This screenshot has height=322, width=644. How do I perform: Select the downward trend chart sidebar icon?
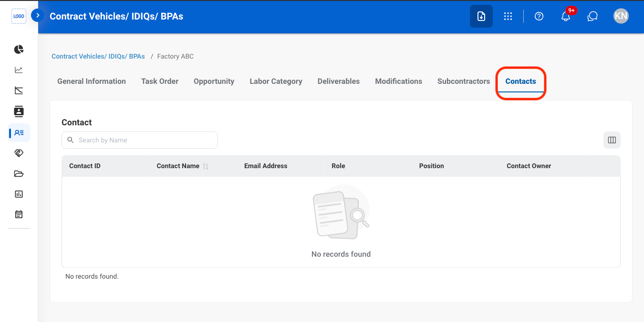[x=19, y=91]
